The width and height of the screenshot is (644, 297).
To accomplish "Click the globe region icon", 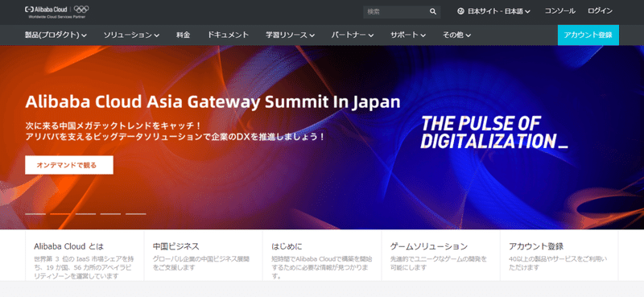I will pos(460,11).
